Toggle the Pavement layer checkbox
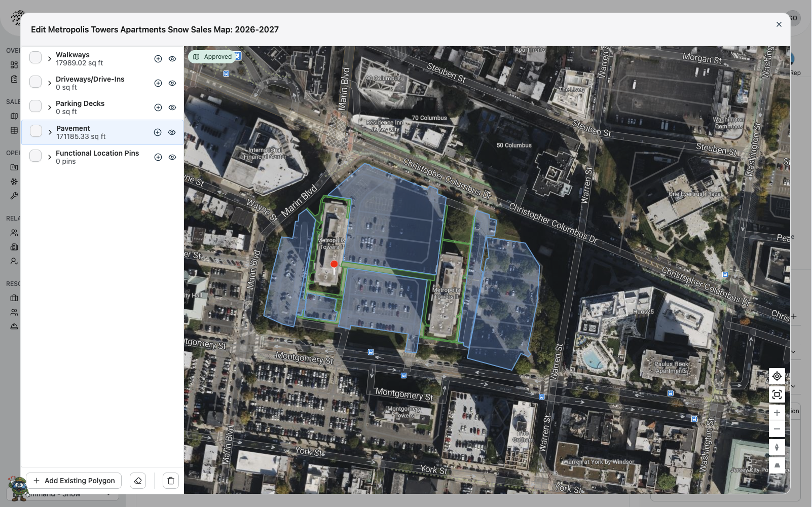The height and width of the screenshot is (507, 812). pos(35,130)
